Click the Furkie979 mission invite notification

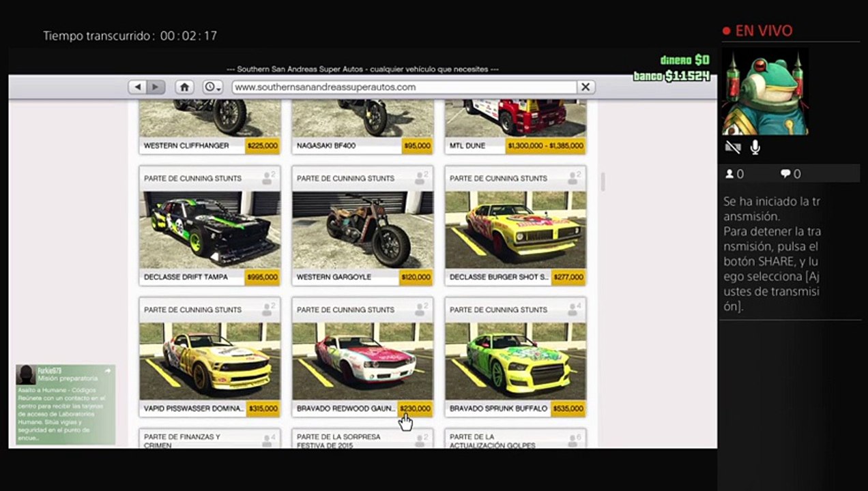tap(66, 404)
